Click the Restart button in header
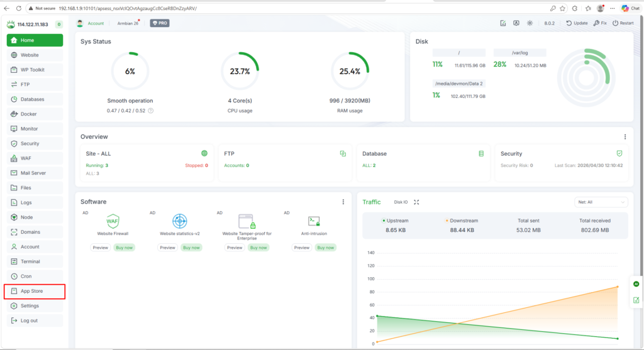 623,23
